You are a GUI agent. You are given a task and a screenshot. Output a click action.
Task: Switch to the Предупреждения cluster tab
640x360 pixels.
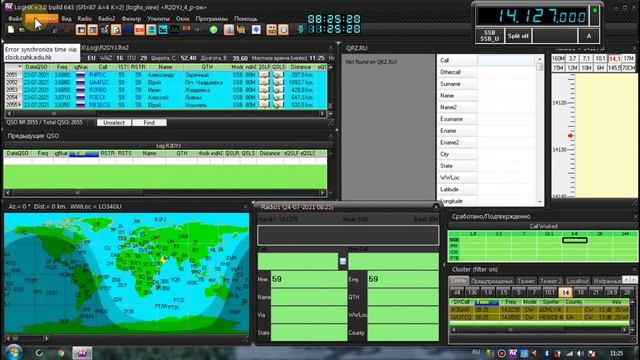[x=492, y=281]
